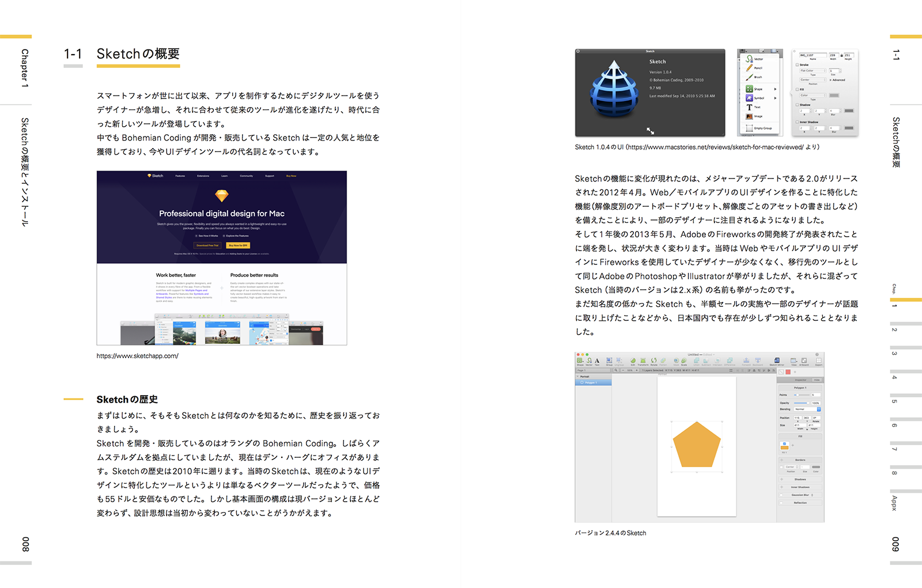Click the red color preset in the inspector
This screenshot has width=922, height=588.
pyautogui.click(x=788, y=372)
